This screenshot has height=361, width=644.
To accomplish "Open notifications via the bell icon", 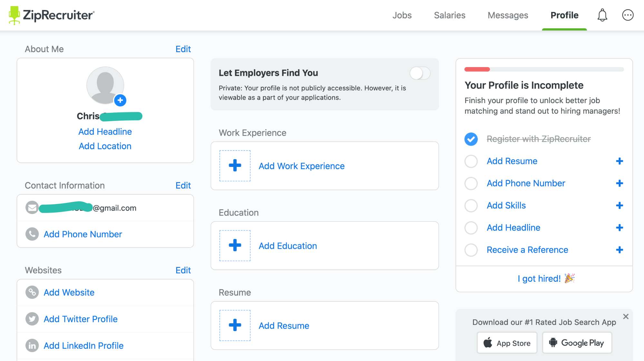I will point(602,15).
